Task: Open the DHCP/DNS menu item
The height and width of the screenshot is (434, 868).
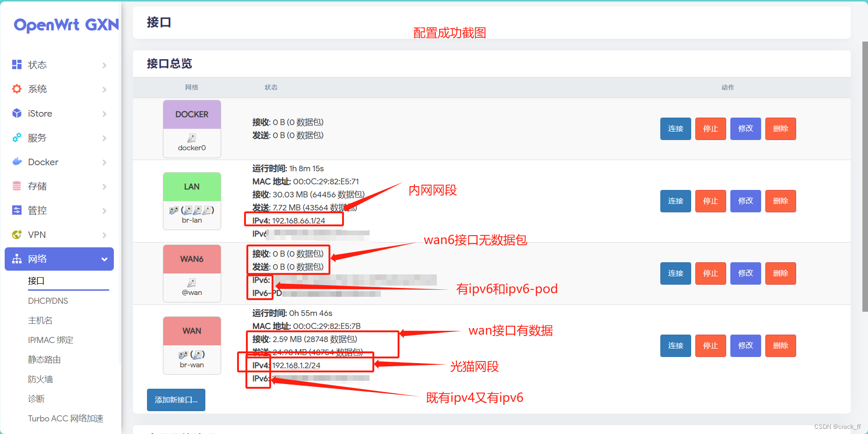Action: click(48, 301)
